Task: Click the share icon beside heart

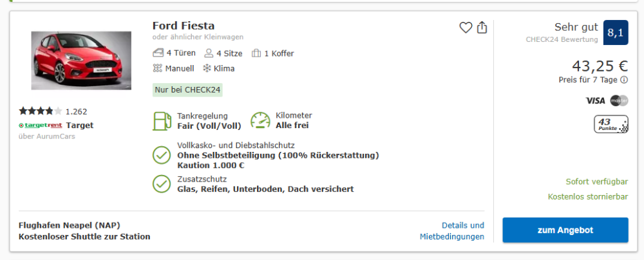Action: 482,28
